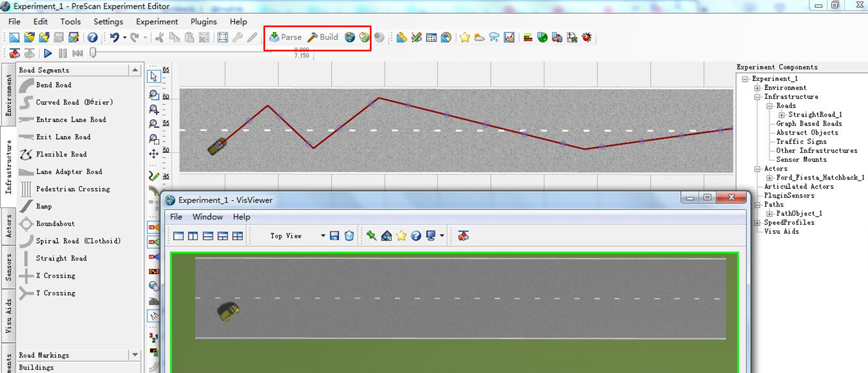
Task: Open the Settings menu
Action: coord(108,22)
